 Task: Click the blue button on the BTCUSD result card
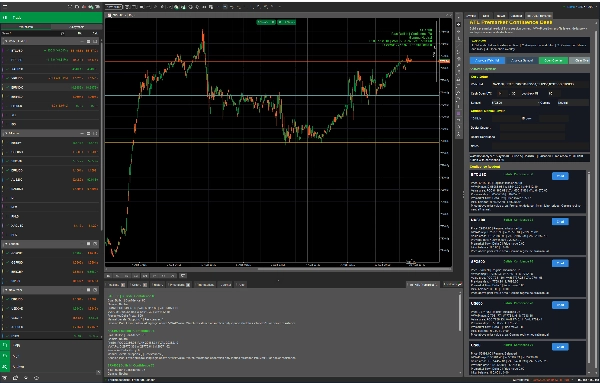(560, 176)
